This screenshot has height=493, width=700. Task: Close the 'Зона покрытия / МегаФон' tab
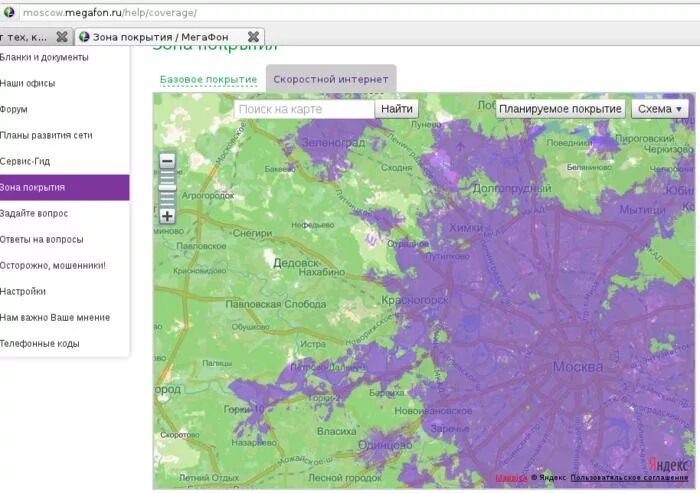[253, 37]
